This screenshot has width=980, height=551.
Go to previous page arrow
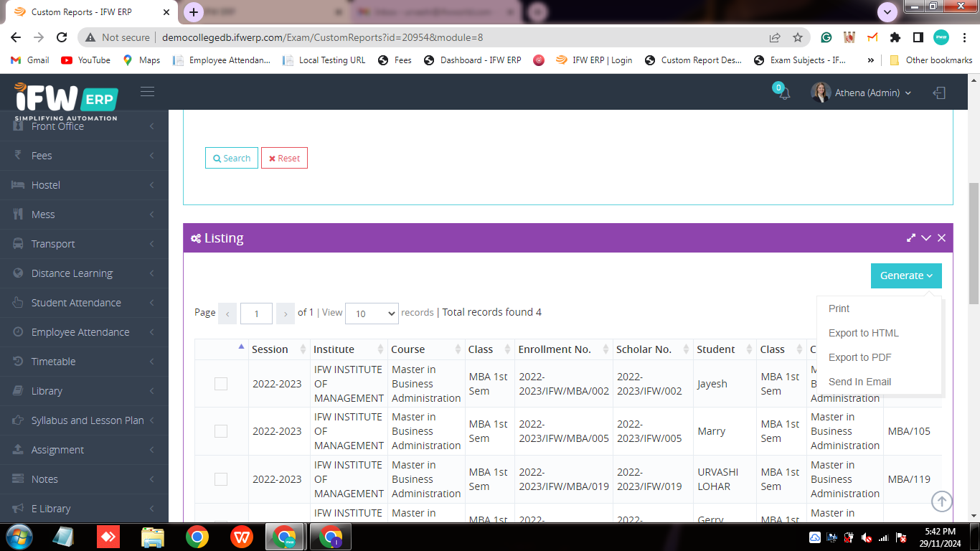227,314
